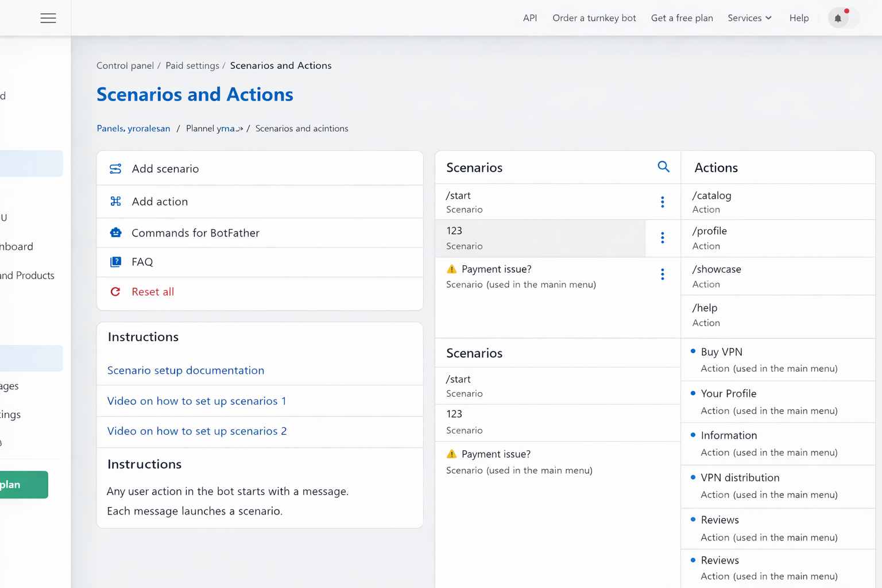Open the FAQ entry
Image resolution: width=882 pixels, height=588 pixels.
142,262
